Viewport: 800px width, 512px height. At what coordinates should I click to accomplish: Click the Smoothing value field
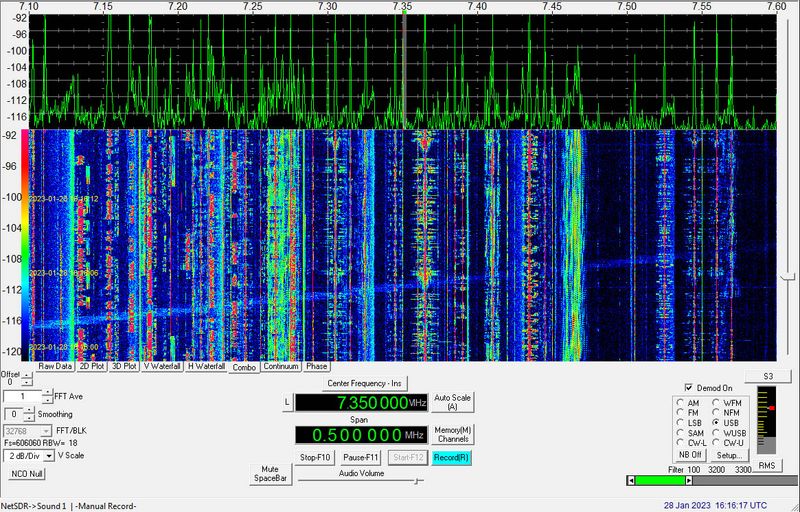14,414
